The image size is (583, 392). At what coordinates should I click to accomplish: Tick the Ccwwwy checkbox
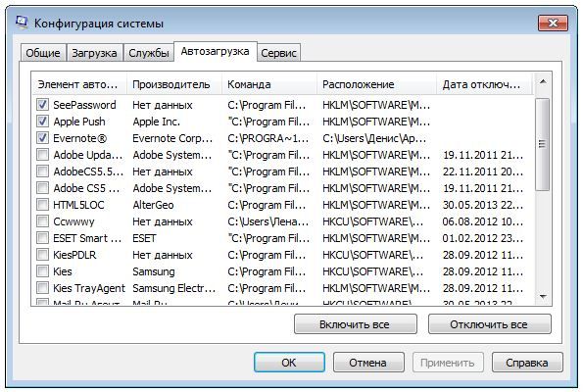42,221
